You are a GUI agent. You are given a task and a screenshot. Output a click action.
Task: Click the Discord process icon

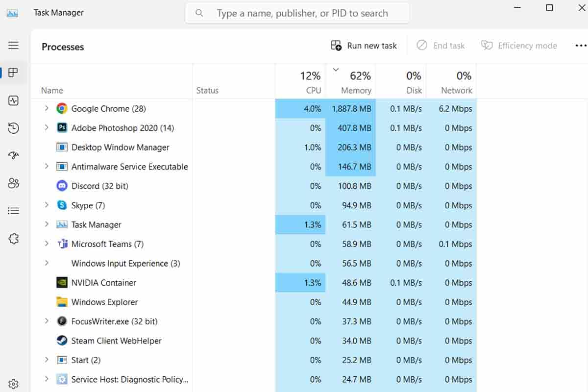[62, 186]
